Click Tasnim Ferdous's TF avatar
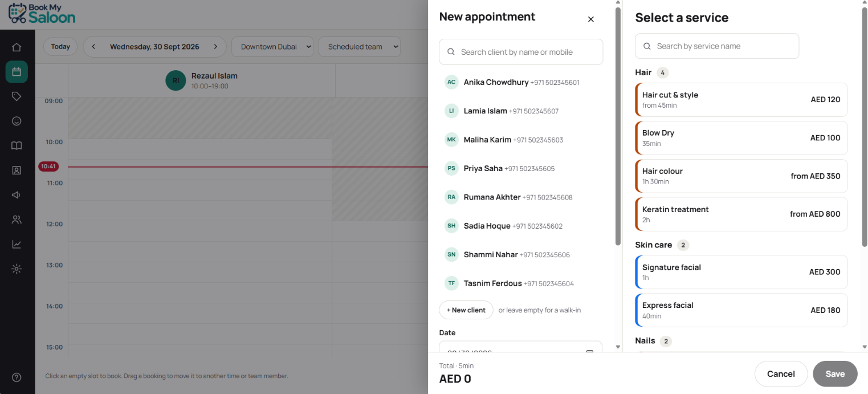The image size is (868, 394). (451, 283)
